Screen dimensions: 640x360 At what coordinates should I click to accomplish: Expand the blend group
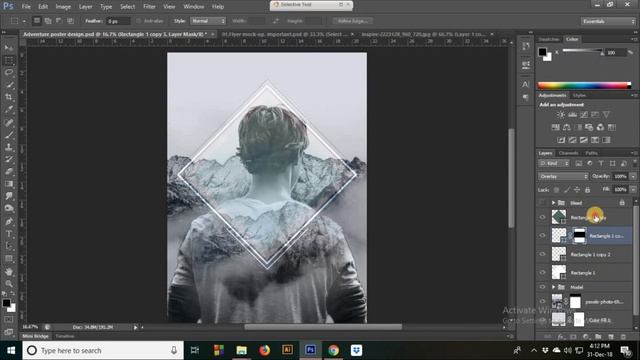click(x=553, y=202)
